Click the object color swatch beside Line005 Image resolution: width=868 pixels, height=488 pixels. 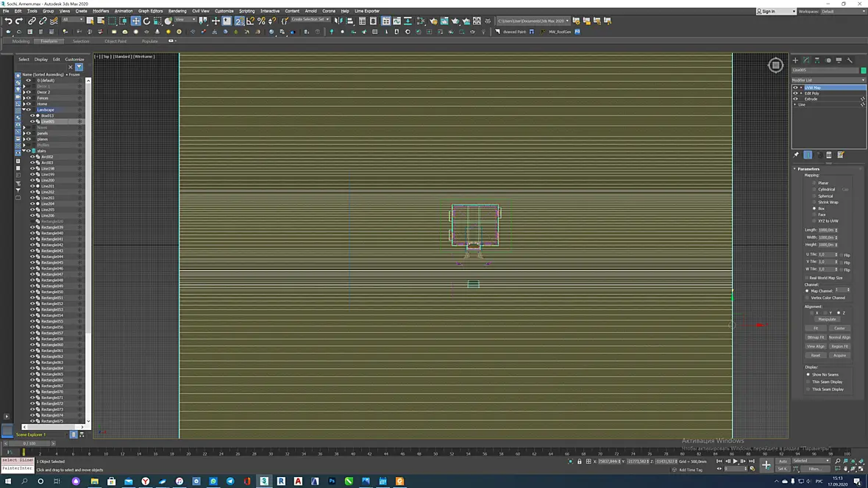[x=863, y=71]
